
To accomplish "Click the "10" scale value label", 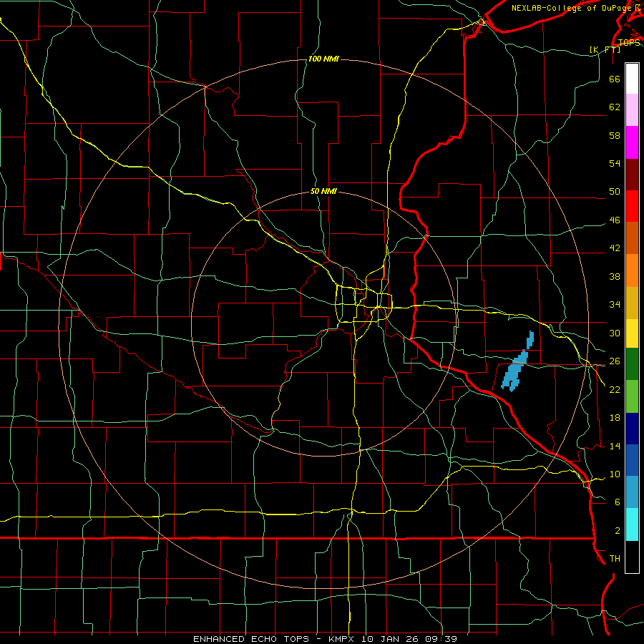I will (x=615, y=474).
